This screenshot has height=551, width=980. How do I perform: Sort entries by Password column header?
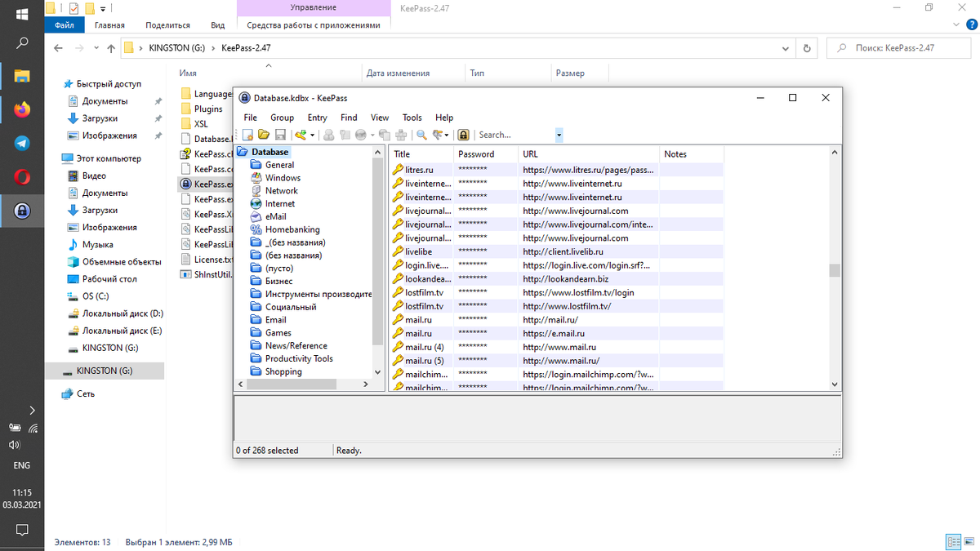point(486,154)
